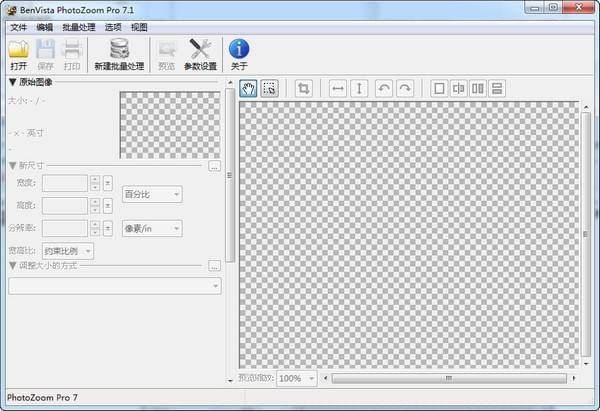Open the 百分比 unit dropdown
The image size is (600, 411).
click(x=152, y=193)
